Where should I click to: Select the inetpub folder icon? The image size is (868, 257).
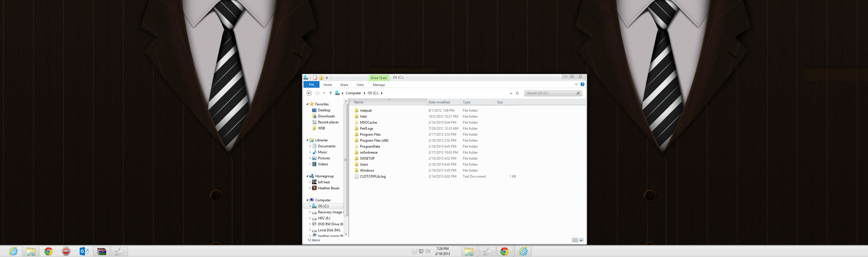click(357, 110)
